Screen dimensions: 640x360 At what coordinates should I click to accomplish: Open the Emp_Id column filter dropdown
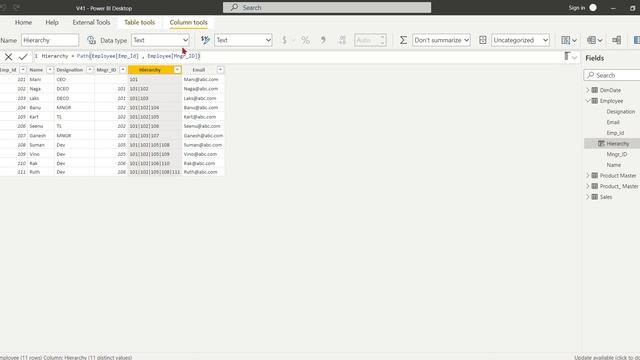pos(23,70)
